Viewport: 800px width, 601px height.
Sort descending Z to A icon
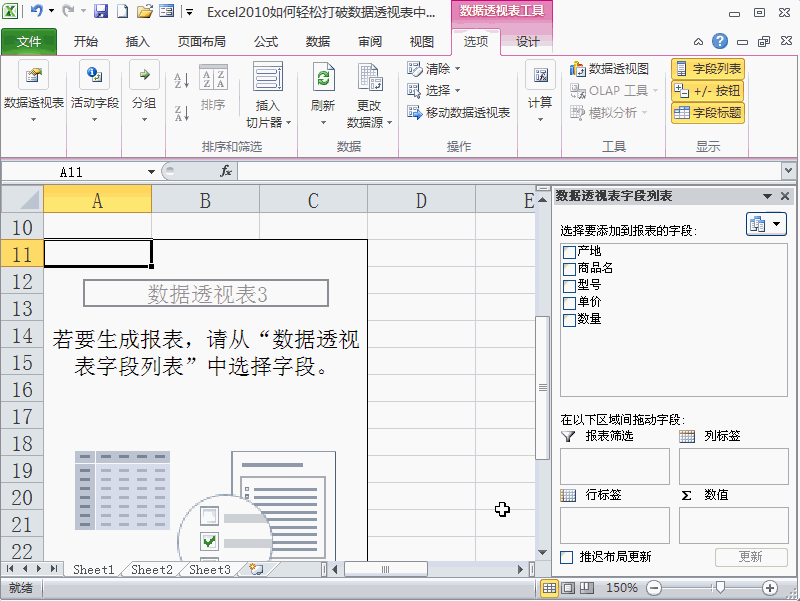(x=182, y=113)
